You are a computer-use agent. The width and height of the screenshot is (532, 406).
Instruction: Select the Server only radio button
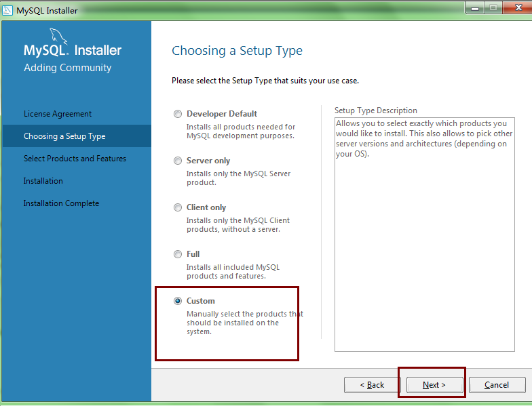pyautogui.click(x=178, y=161)
